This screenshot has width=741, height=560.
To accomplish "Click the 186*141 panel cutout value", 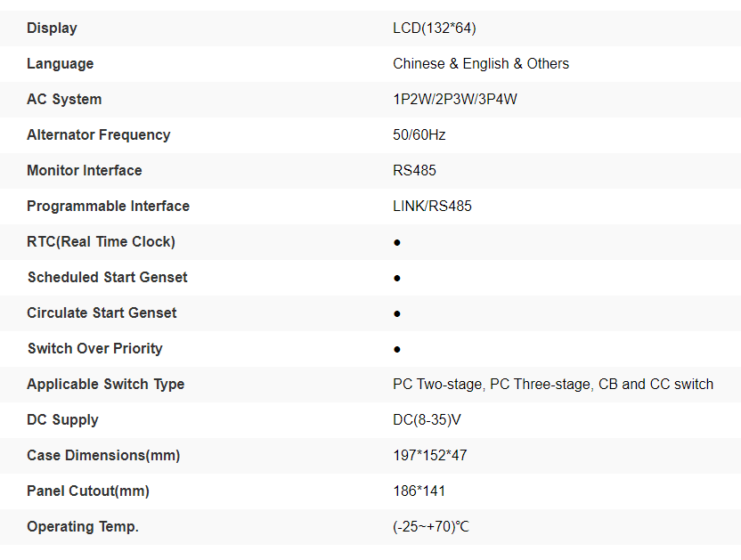I will 419,491.
